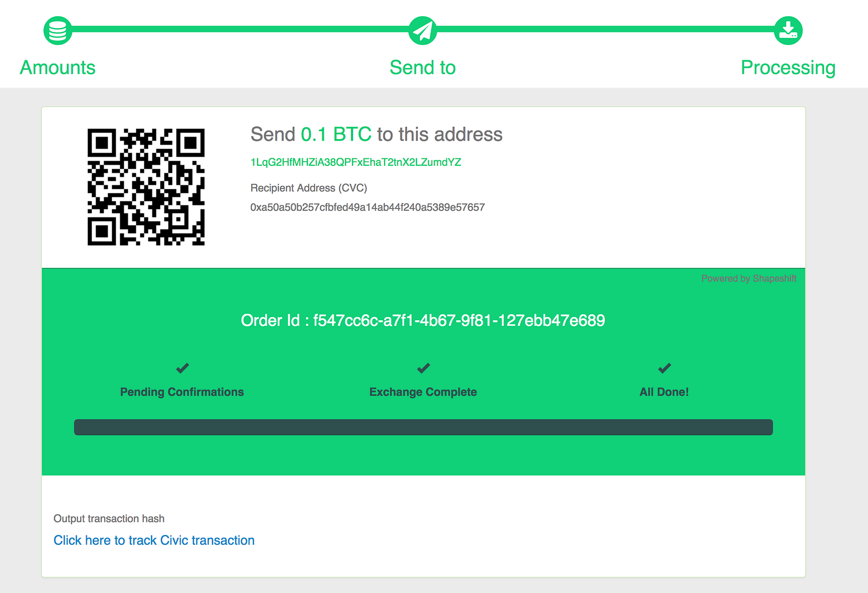Click the Send to paper plane icon
This screenshot has width=868, height=593.
coord(423,30)
